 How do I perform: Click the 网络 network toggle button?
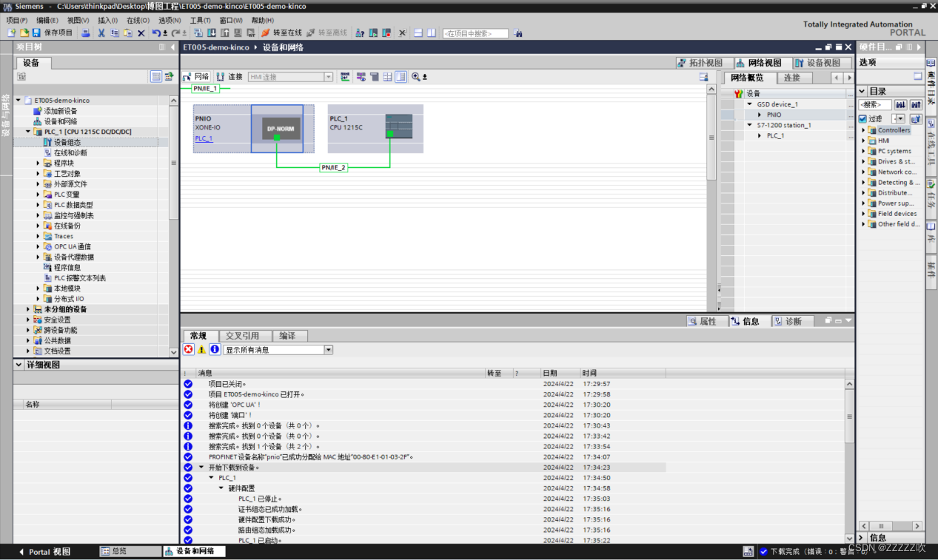[196, 77]
